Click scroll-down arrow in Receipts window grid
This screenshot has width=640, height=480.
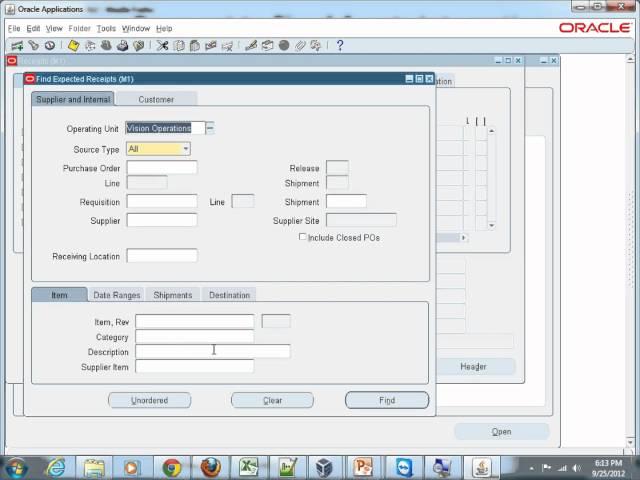point(492,225)
